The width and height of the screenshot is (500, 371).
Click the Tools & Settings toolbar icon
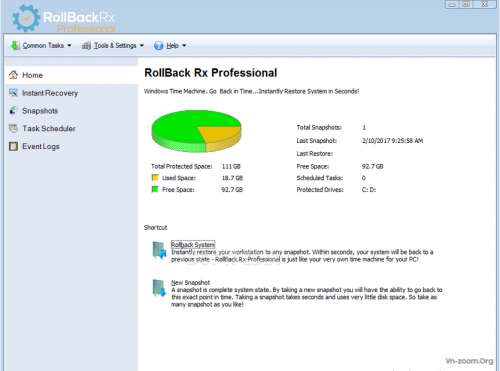coord(86,45)
